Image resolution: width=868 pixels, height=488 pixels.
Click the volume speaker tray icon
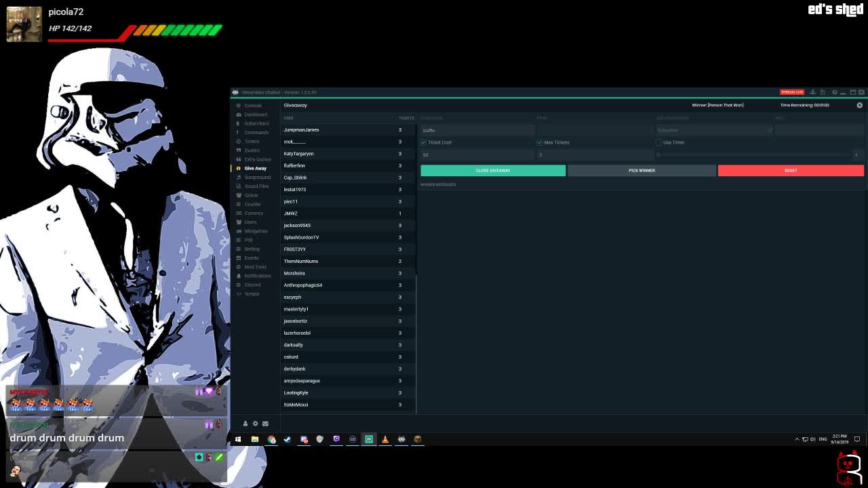pos(812,439)
